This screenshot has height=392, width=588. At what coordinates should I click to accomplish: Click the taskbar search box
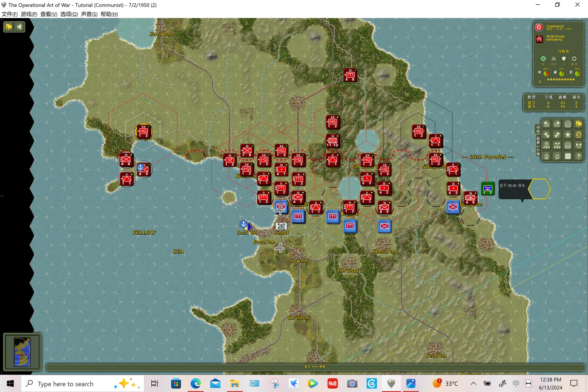pyautogui.click(x=83, y=383)
